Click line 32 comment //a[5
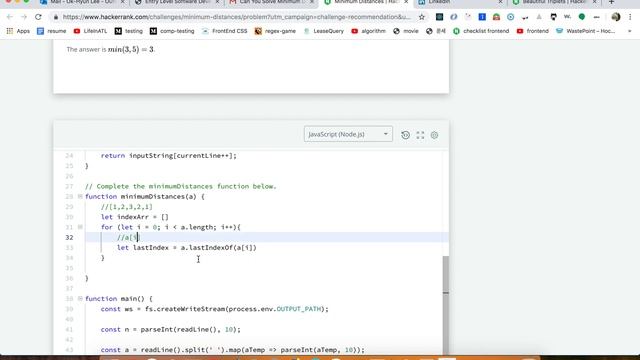Viewport: 640px width, 360px height. coord(128,238)
